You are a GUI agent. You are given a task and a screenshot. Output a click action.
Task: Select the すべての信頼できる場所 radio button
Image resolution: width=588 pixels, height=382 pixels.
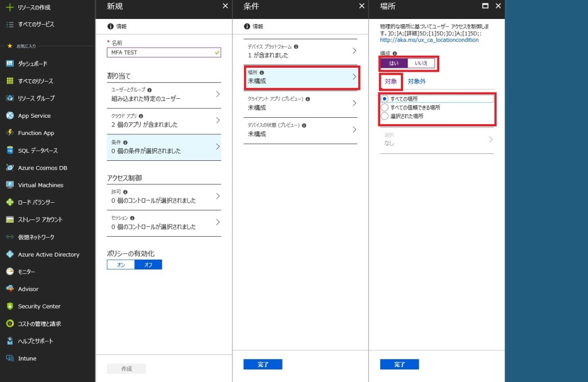click(x=384, y=107)
